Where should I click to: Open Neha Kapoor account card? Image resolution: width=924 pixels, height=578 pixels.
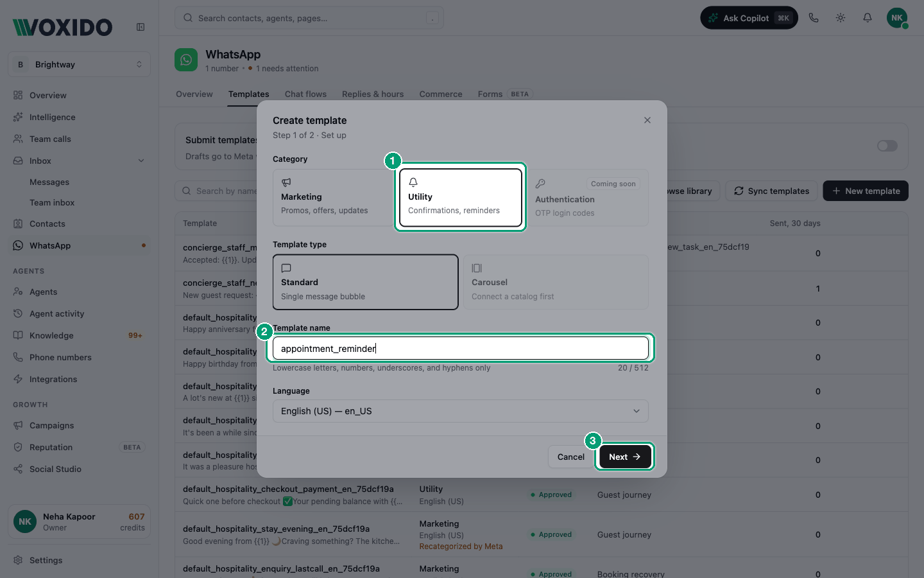click(x=80, y=521)
